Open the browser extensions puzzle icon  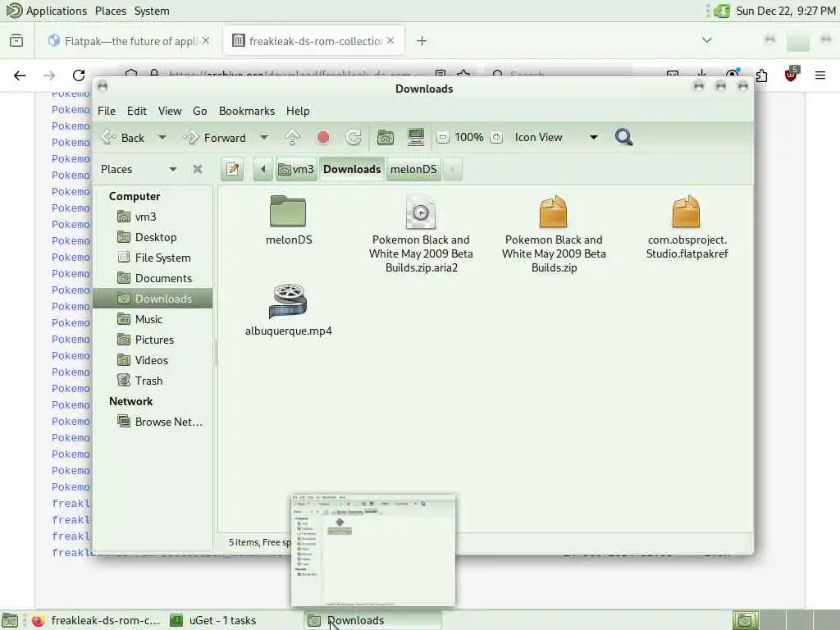click(762, 75)
